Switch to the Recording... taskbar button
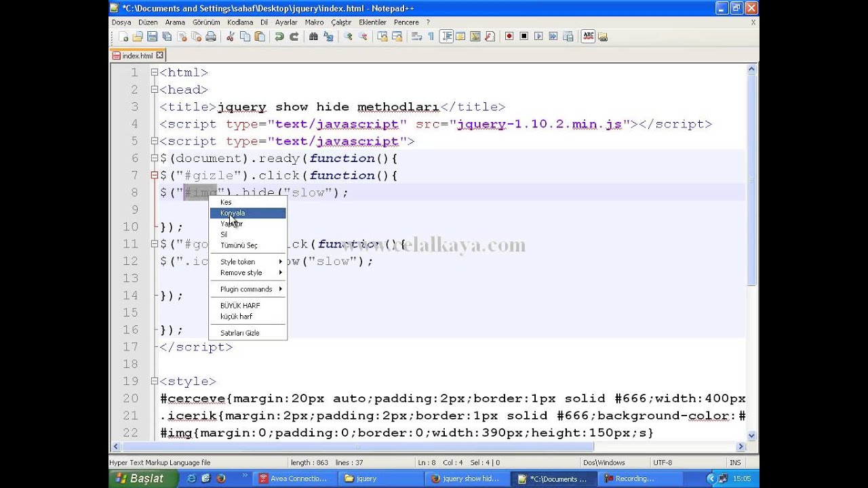The height and width of the screenshot is (488, 868). click(639, 479)
